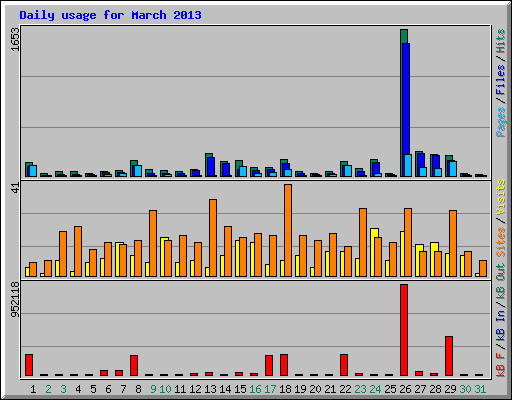Click the kB F legend label

[500, 365]
